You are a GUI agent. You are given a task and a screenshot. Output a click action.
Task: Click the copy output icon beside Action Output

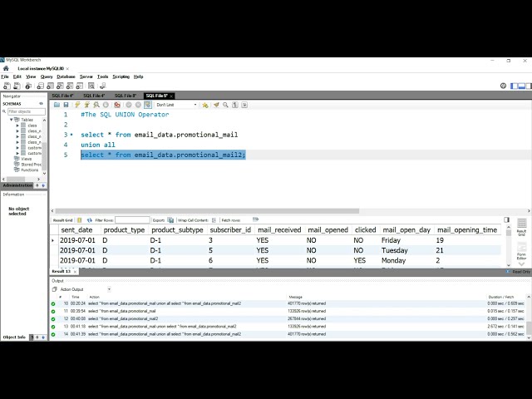click(54, 289)
